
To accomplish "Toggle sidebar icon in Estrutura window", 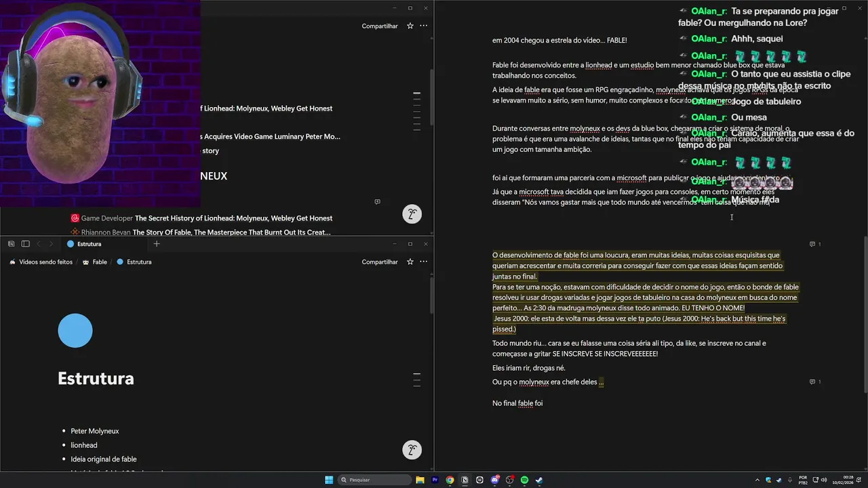I will pyautogui.click(x=25, y=244).
